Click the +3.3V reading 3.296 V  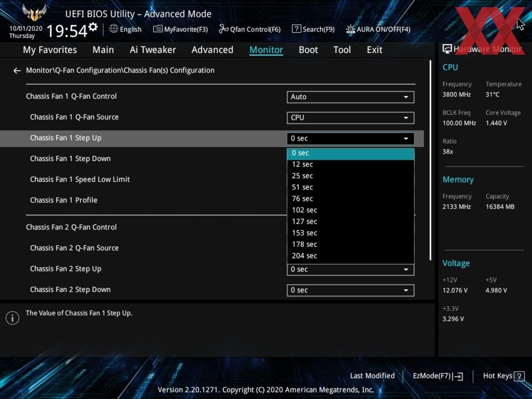click(x=453, y=319)
